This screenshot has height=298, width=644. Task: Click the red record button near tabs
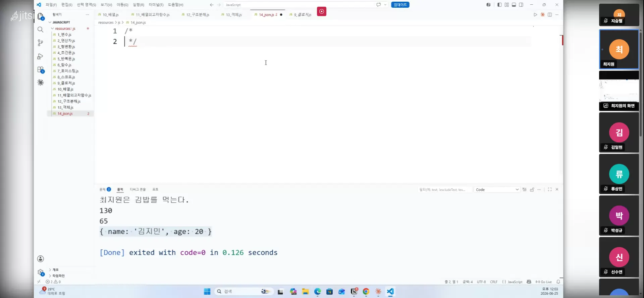pos(322,11)
